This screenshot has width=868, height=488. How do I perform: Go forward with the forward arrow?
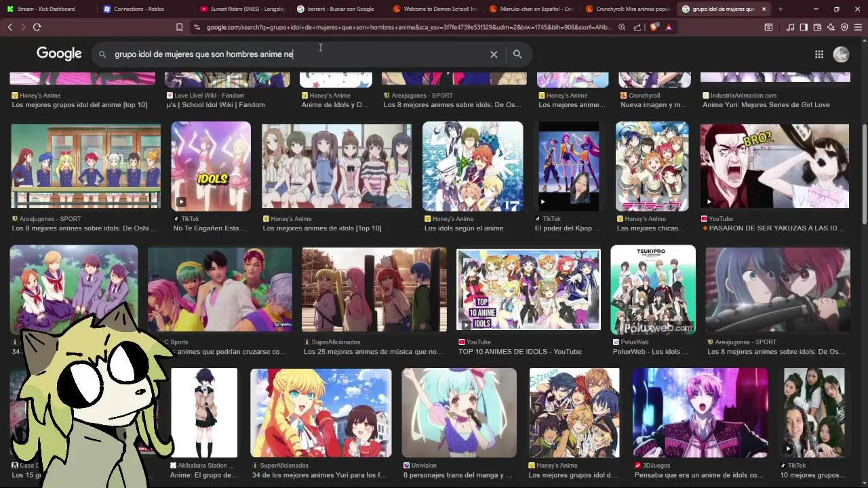(23, 27)
